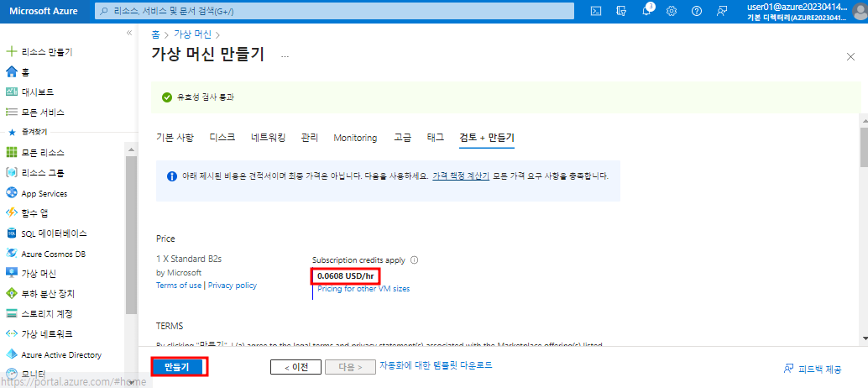This screenshot has height=388, width=868.
Task: Open the directories and subscriptions filter icon
Action: (621, 11)
